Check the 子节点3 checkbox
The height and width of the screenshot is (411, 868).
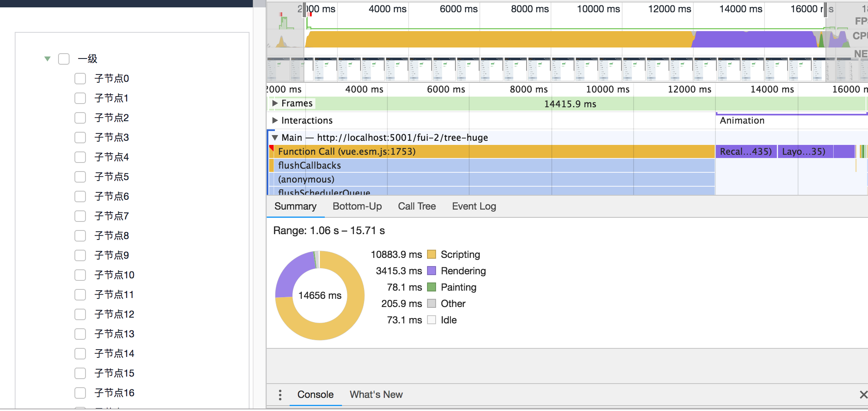80,138
